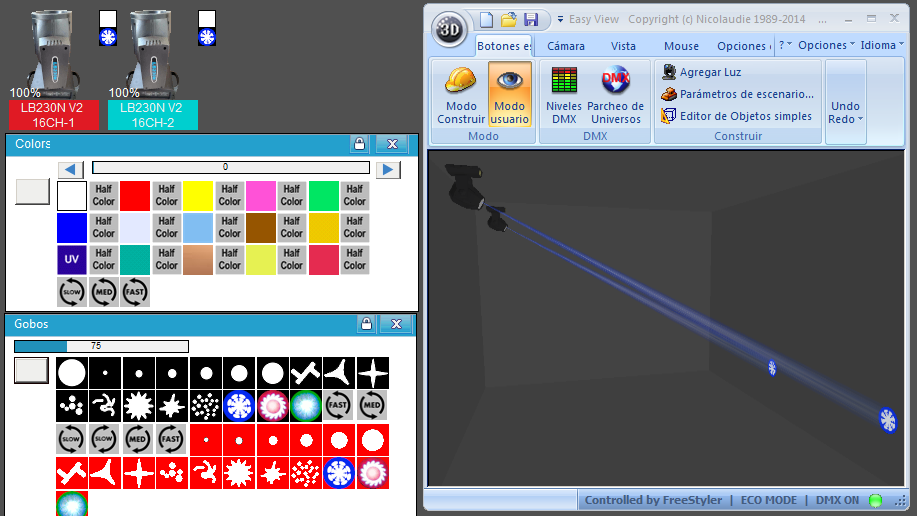Open Parámetros de escenario settings

click(737, 94)
